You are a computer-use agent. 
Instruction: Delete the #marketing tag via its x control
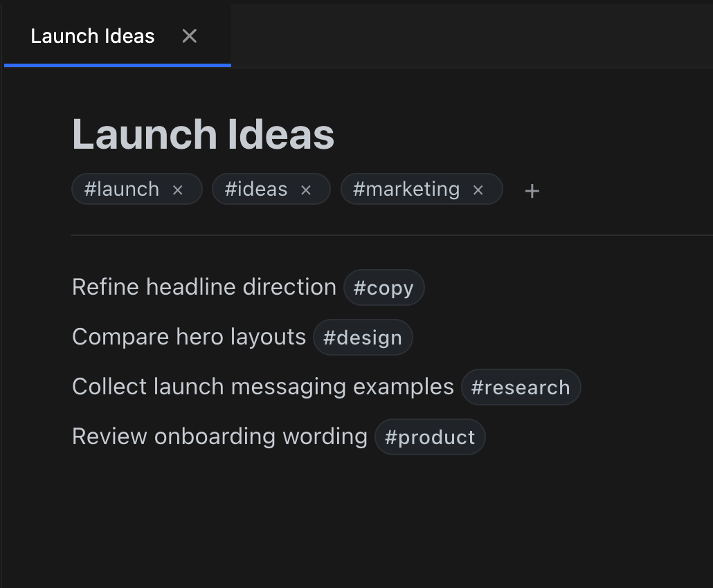(477, 189)
